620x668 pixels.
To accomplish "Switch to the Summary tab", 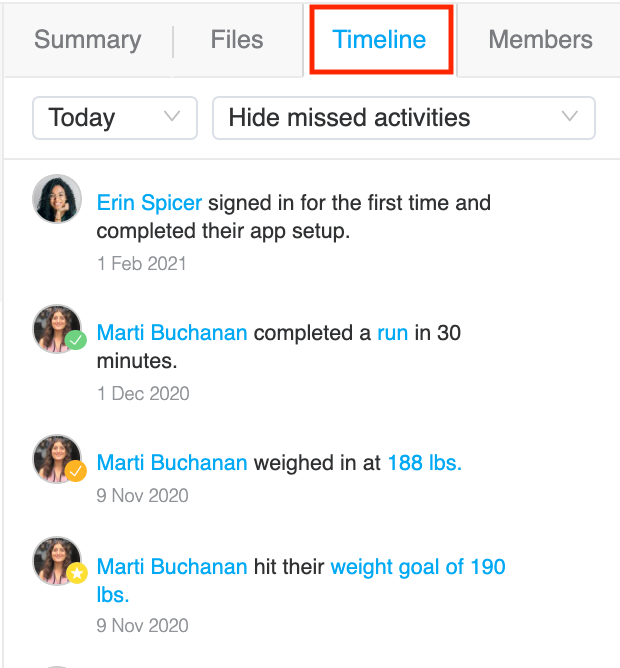I will coord(88,40).
